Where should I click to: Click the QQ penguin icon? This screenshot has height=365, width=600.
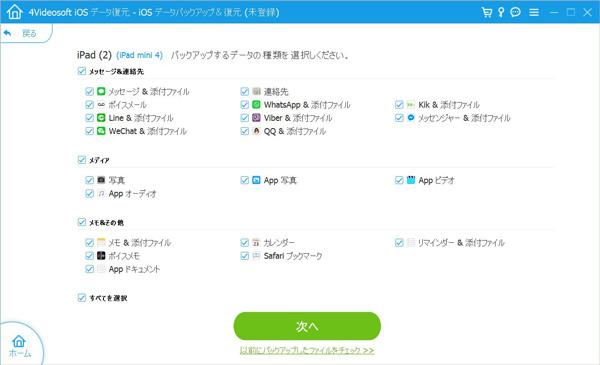pyautogui.click(x=256, y=131)
